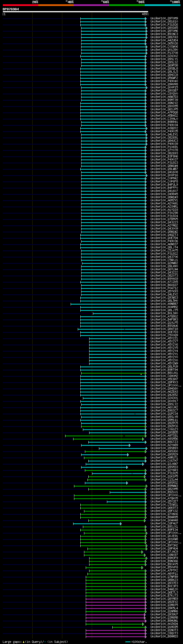Open hit UniRef100_A5B4G2
The image size is (183, 644).
(164, 116)
